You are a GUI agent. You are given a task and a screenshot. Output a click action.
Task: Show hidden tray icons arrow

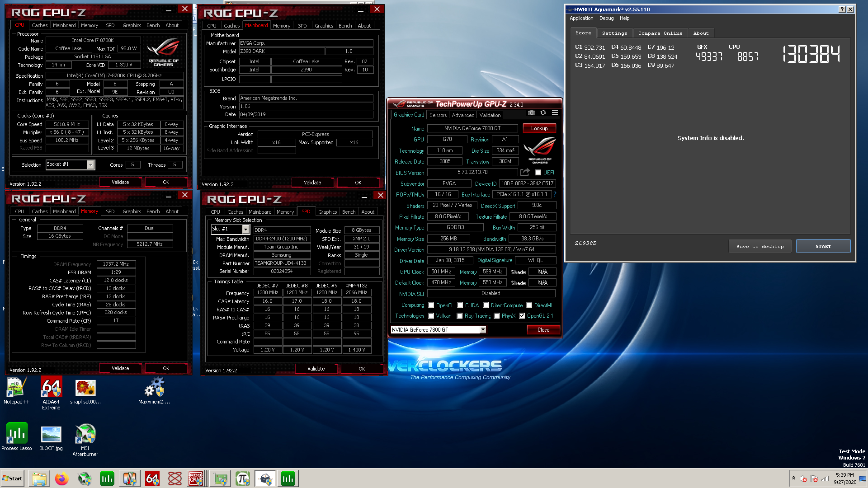click(x=793, y=478)
